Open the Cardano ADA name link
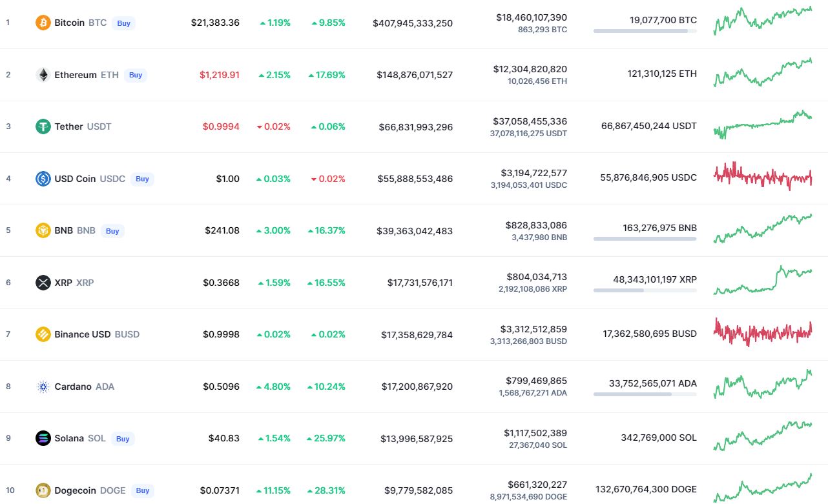 pos(84,387)
